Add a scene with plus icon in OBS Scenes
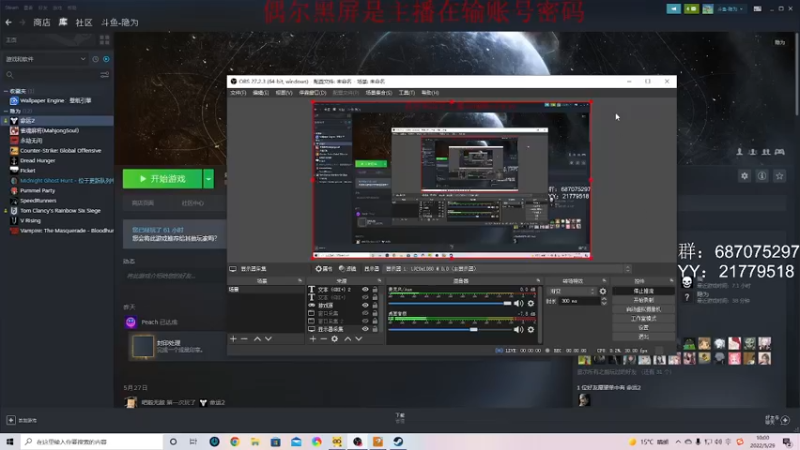The width and height of the screenshot is (800, 450). pyautogui.click(x=233, y=339)
